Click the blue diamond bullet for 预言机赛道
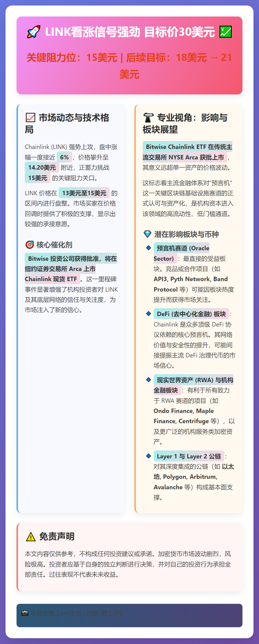The image size is (259, 644). [149, 248]
